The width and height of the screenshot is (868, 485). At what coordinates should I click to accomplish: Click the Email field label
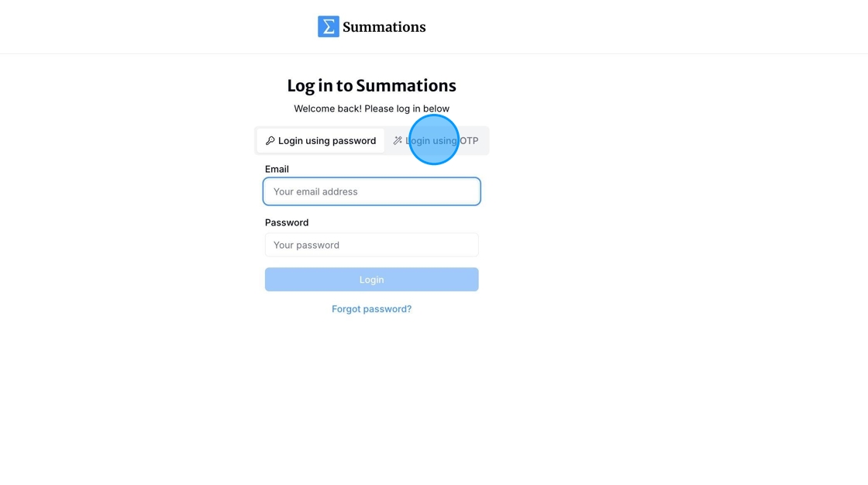pyautogui.click(x=277, y=170)
